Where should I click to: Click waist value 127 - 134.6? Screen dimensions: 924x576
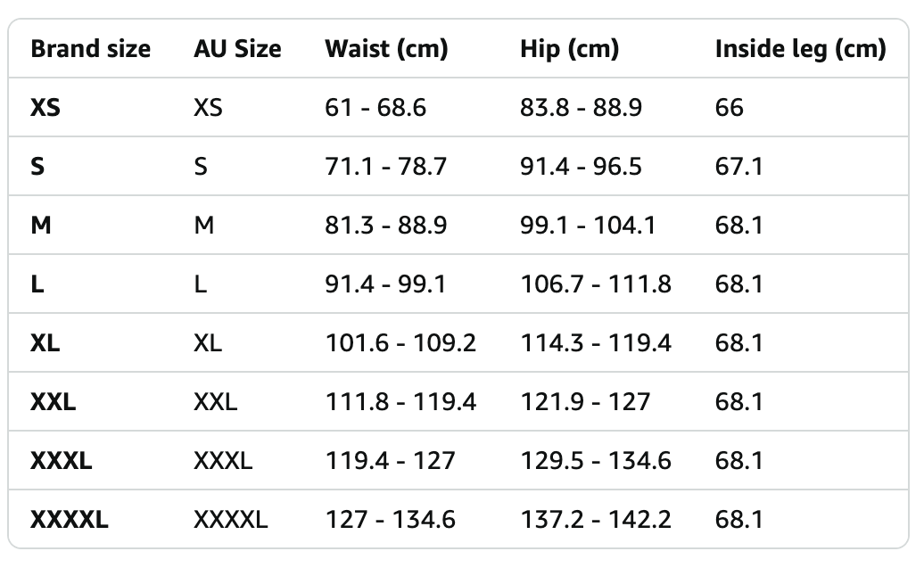390,520
